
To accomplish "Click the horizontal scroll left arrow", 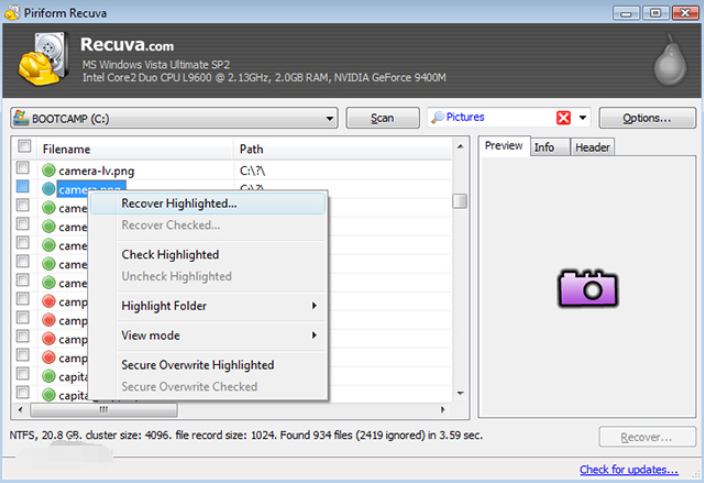I will (x=20, y=410).
